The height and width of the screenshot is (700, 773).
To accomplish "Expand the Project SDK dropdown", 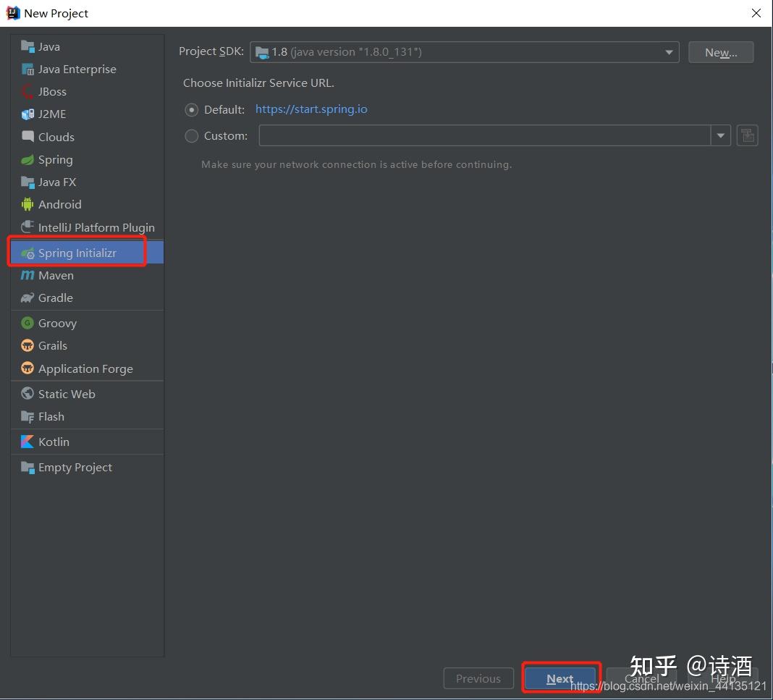I will [465, 52].
